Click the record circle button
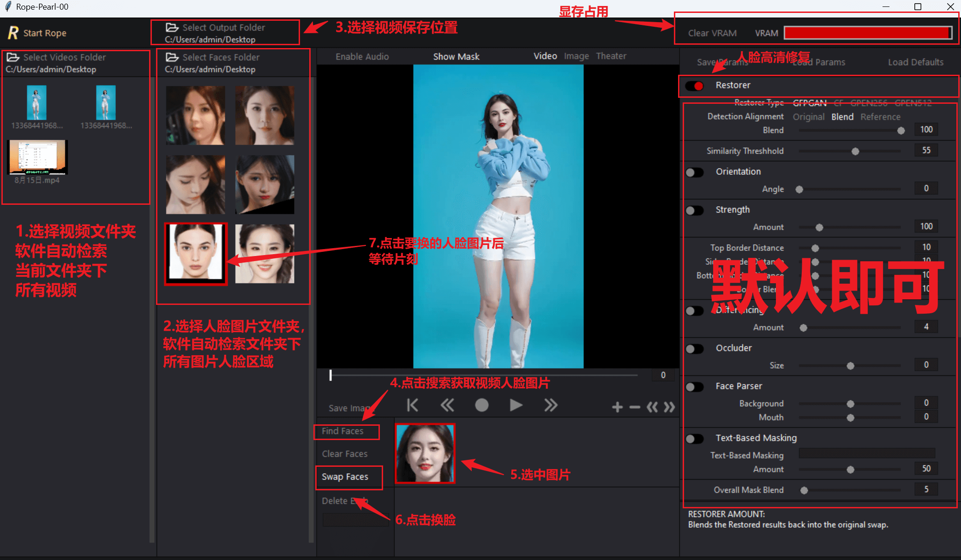The width and height of the screenshot is (961, 560). (481, 405)
